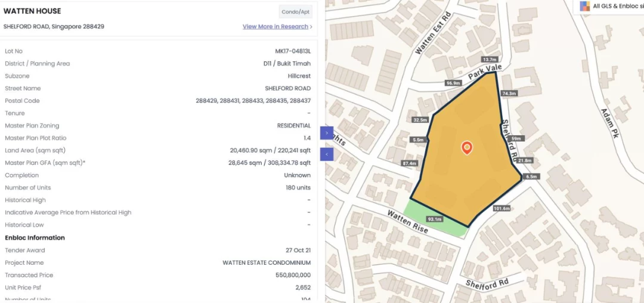Viewport: 644px width, 303px height.
Task: Click the 87.4m boundary length label
Action: pos(410,163)
